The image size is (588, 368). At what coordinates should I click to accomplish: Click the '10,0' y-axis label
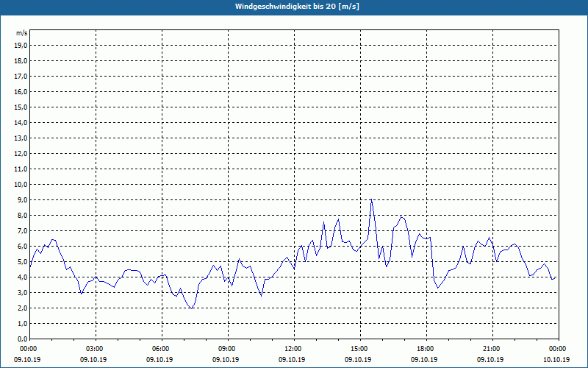pos(21,185)
